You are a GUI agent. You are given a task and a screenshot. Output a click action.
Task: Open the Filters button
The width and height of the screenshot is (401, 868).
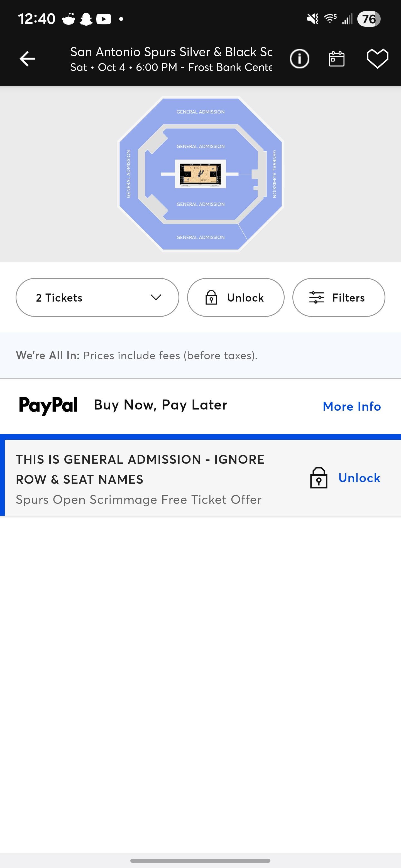coord(338,297)
